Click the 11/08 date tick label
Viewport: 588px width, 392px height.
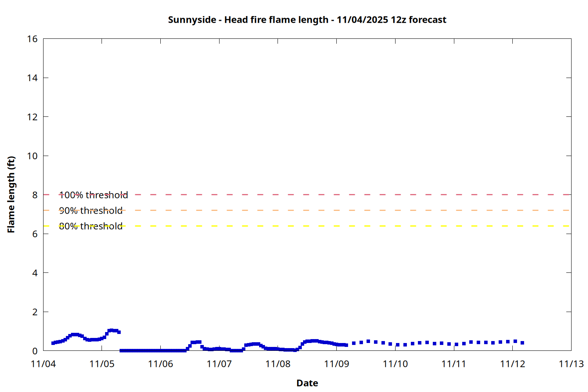click(278, 364)
